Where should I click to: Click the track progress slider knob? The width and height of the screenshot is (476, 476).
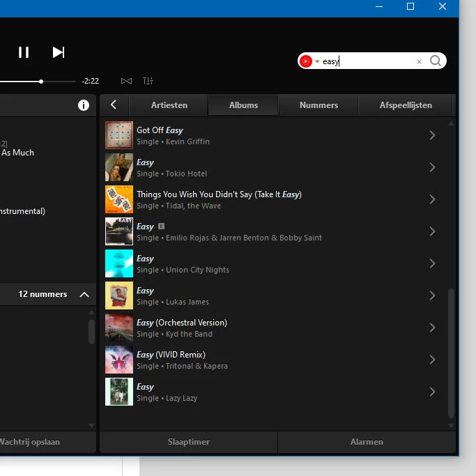pos(41,82)
